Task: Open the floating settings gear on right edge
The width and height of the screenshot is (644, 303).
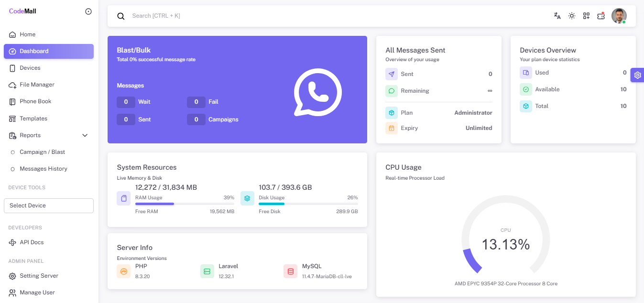Action: tap(637, 75)
